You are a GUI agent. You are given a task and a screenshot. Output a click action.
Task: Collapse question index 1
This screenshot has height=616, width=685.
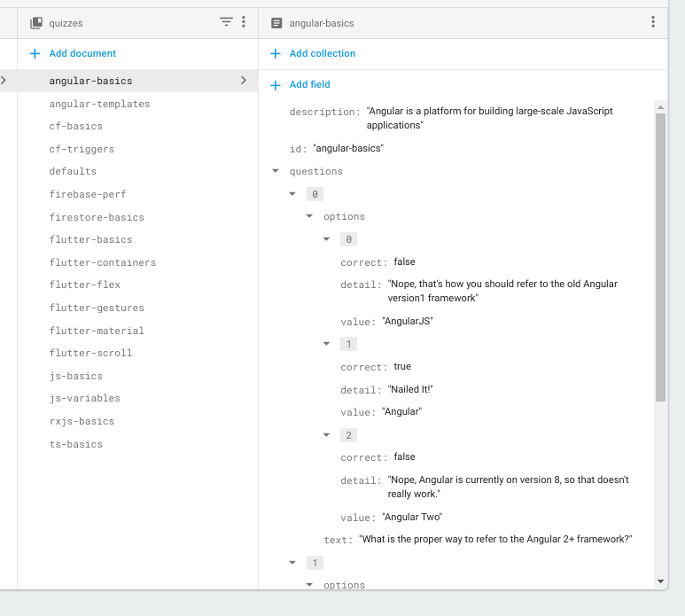pos(293,563)
